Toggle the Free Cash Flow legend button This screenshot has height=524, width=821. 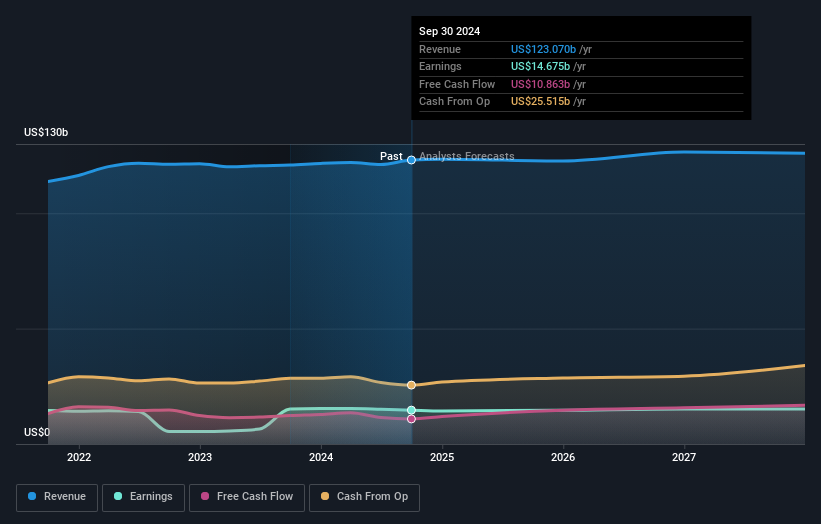coord(247,497)
